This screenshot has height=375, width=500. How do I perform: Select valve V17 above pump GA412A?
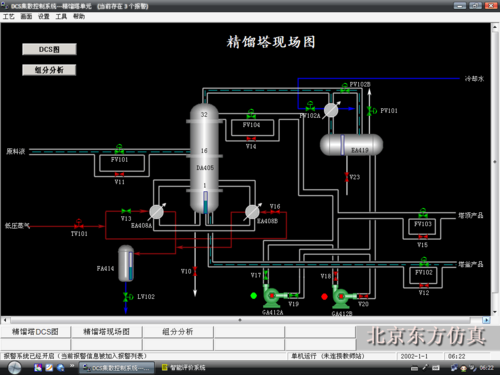(266, 275)
